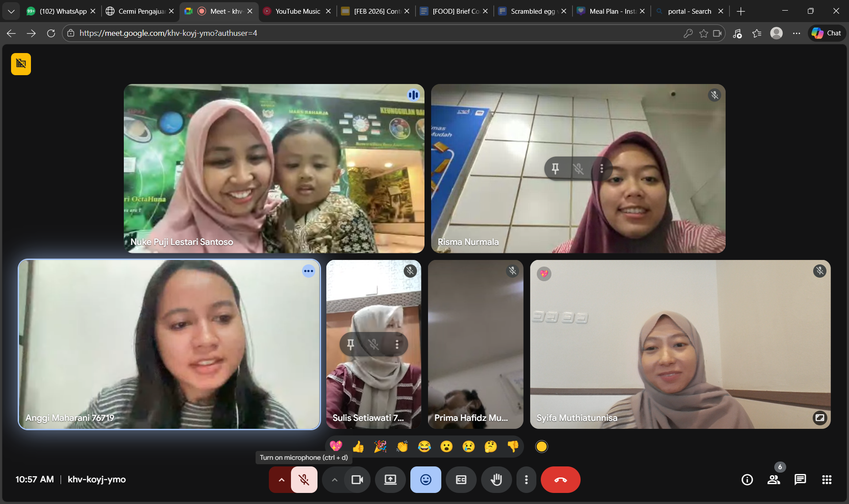Switch to the YouTube Music tab
The image size is (849, 504).
[297, 11]
